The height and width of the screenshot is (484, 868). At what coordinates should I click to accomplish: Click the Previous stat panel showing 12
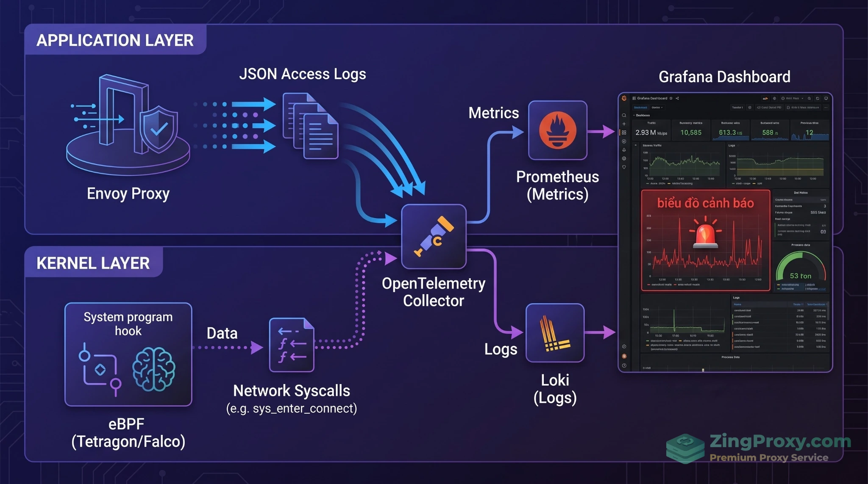(x=810, y=130)
